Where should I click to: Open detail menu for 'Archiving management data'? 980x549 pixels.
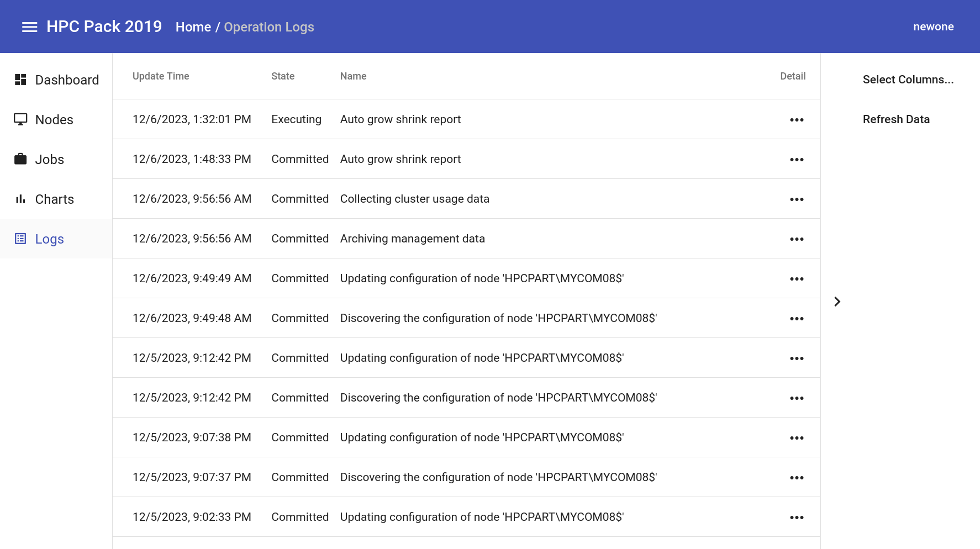point(797,238)
